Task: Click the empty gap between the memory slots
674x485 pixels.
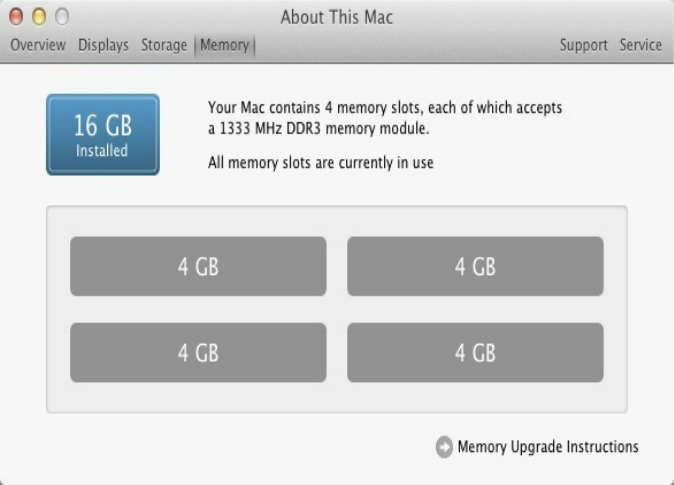Action: [x=337, y=309]
